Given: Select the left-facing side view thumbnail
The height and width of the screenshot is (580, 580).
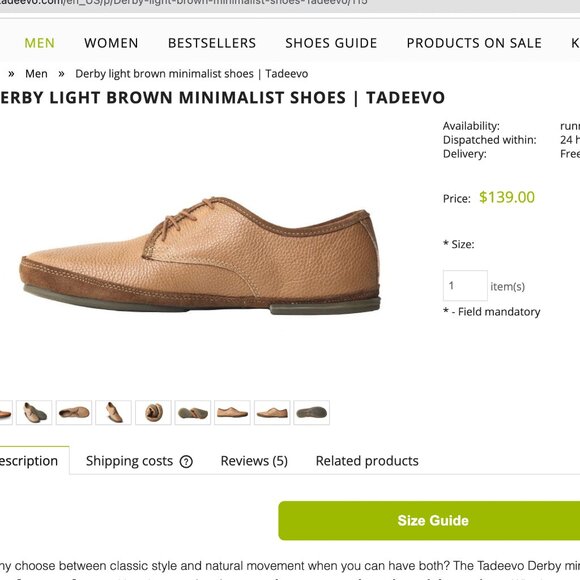Looking at the screenshot, I should [x=272, y=412].
